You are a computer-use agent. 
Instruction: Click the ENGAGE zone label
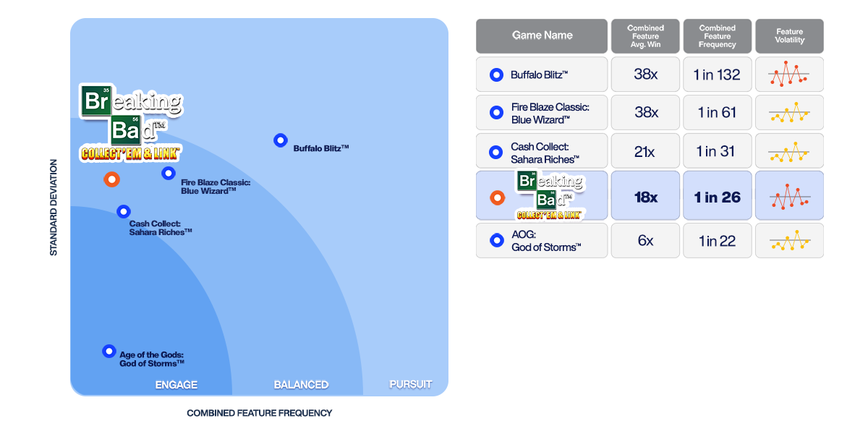[176, 385]
